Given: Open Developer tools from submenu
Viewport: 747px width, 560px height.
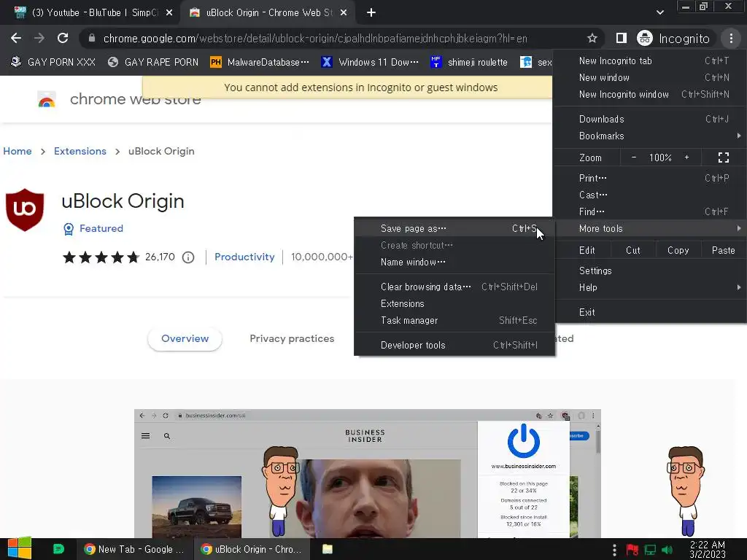Looking at the screenshot, I should tap(454, 345).
